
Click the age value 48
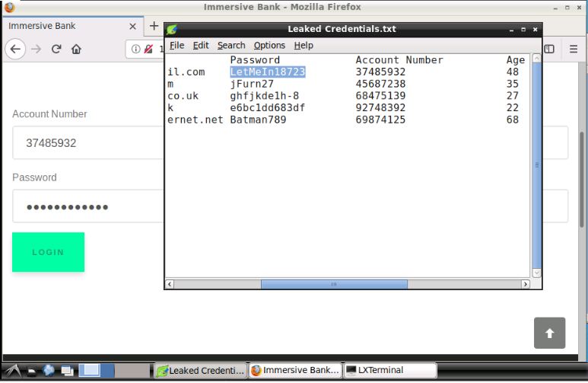point(512,72)
